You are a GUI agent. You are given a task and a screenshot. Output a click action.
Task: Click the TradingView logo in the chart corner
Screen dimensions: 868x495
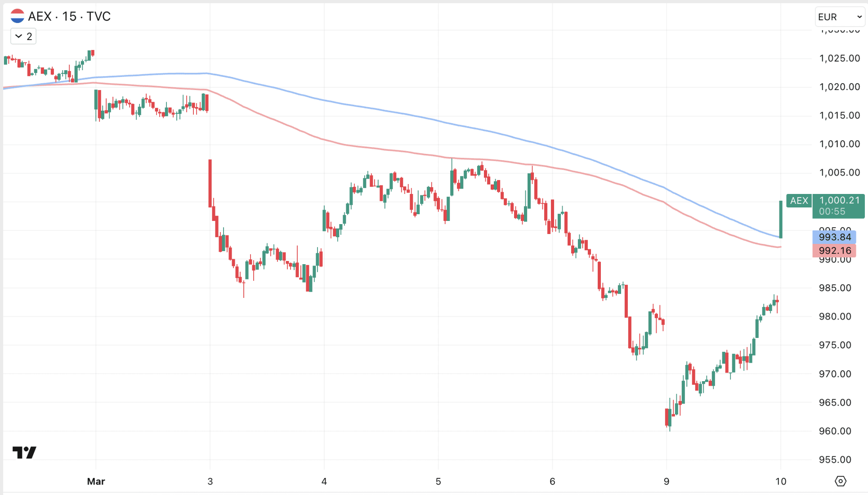tap(24, 452)
